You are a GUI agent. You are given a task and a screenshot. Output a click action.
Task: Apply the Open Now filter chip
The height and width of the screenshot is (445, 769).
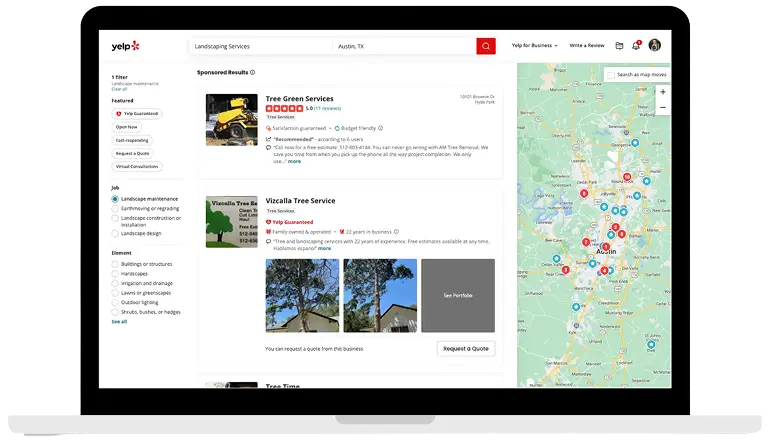[x=127, y=127]
